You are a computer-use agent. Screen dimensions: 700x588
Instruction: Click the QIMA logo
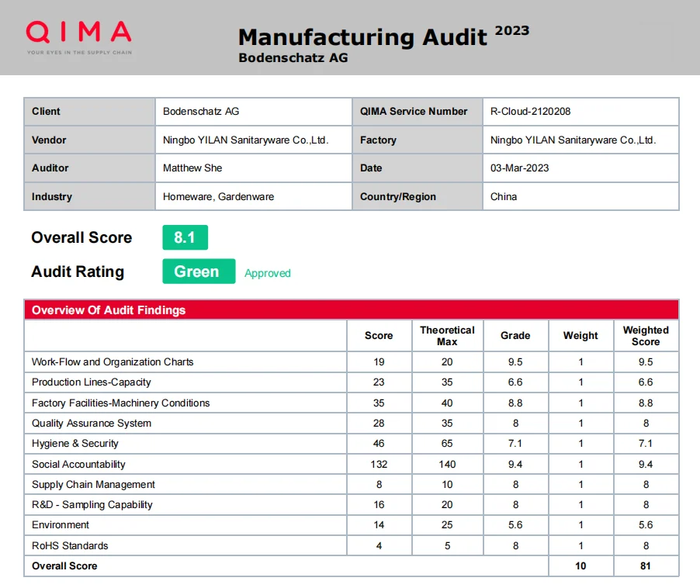point(78,35)
